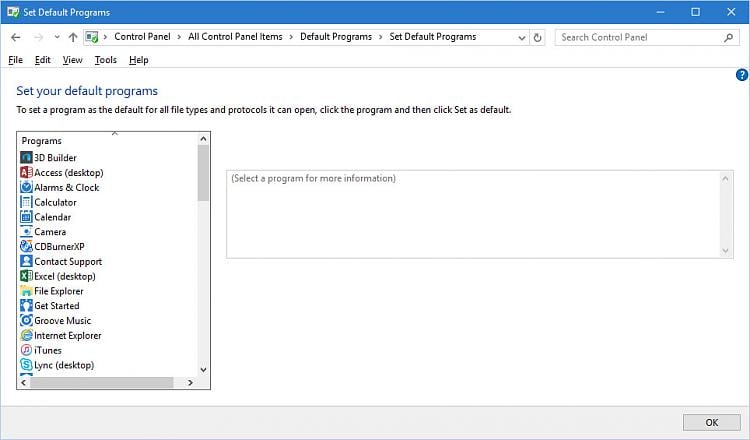
Task: Expand chevron after Default Programs breadcrumb
Action: (x=381, y=37)
